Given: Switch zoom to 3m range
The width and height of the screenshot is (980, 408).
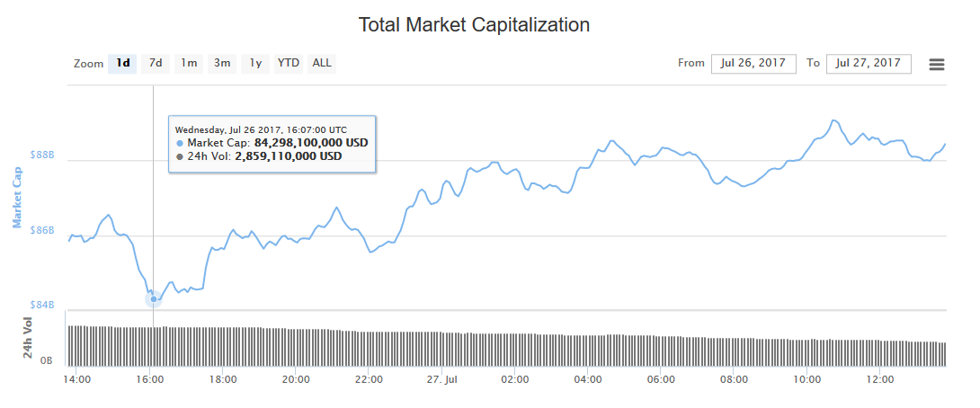Looking at the screenshot, I should click(x=222, y=63).
